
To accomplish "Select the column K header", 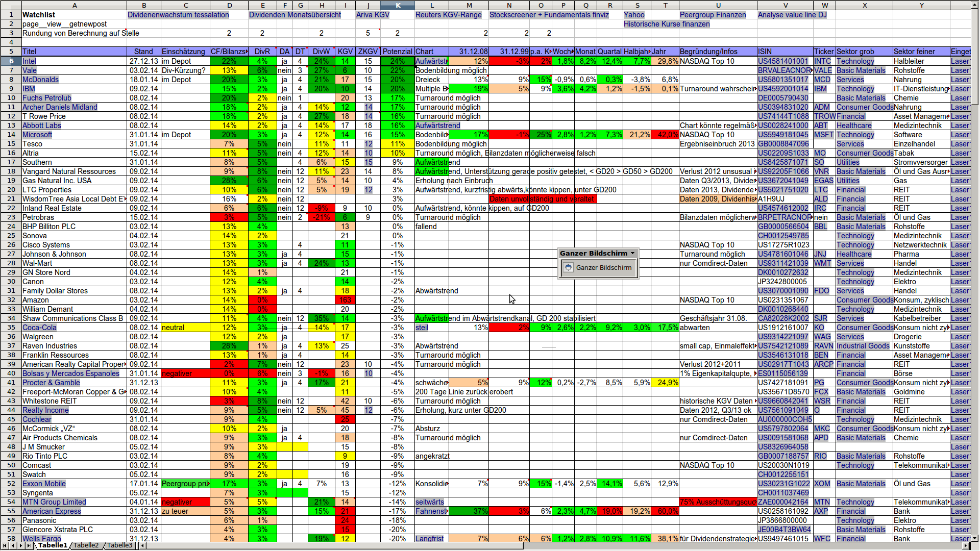I will (x=398, y=5).
